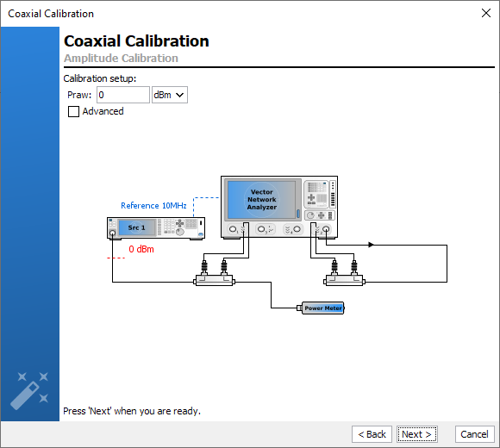Click the Src 1 signal generator icon
This screenshot has width=500, height=448.
point(156,228)
